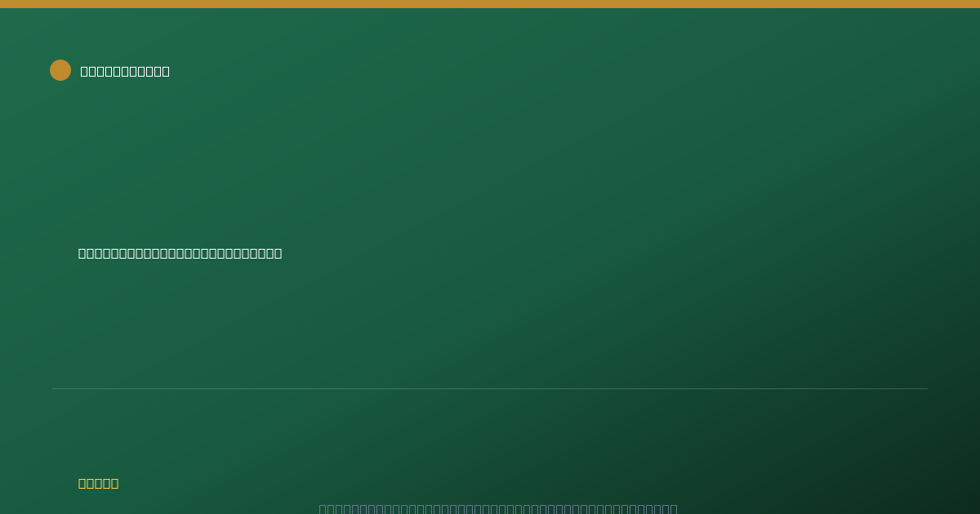Click the last character of the yellow label
Screen dimensions: 980x514
click(x=114, y=483)
